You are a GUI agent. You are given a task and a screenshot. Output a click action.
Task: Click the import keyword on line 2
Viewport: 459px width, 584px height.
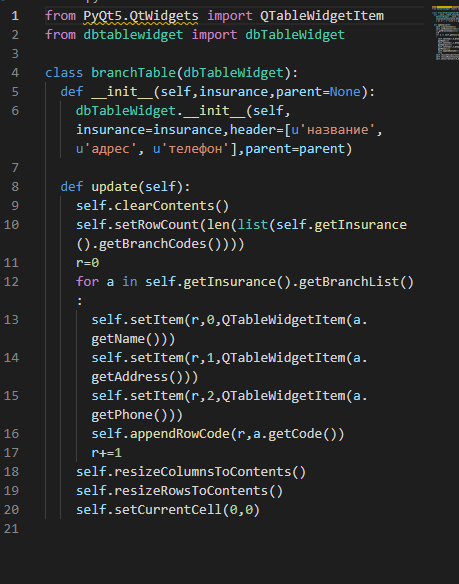pos(214,35)
